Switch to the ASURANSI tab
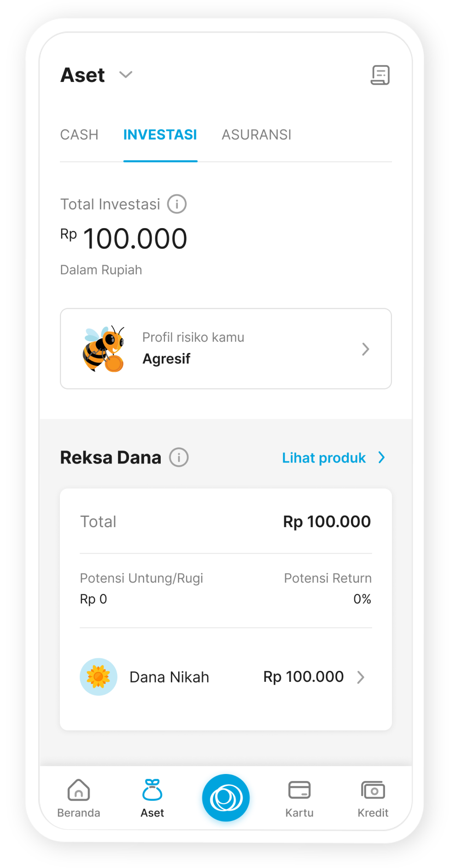456x868 pixels. [257, 135]
